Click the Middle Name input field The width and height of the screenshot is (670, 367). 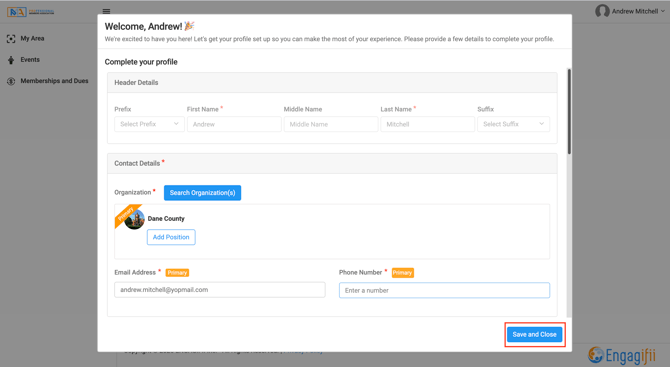(331, 124)
